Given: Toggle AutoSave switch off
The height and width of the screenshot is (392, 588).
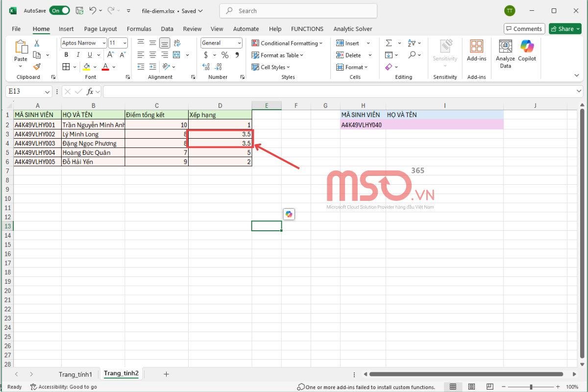Looking at the screenshot, I should [x=59, y=10].
